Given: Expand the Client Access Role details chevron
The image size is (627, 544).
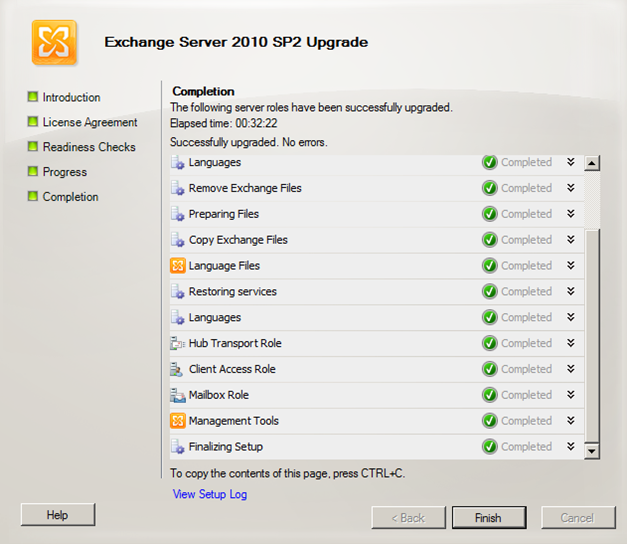Looking at the screenshot, I should (x=571, y=369).
